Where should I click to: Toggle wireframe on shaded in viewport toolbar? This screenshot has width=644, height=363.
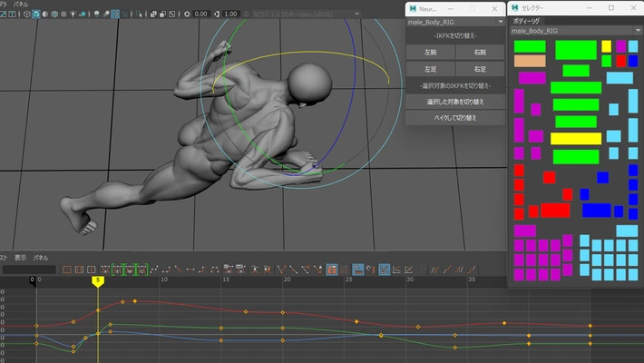[x=54, y=14]
